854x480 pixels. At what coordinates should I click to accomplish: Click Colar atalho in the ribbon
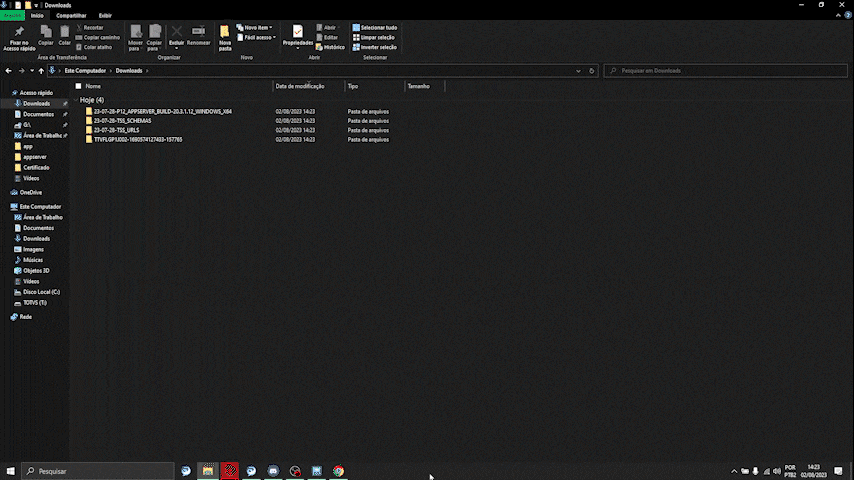[x=94, y=47]
